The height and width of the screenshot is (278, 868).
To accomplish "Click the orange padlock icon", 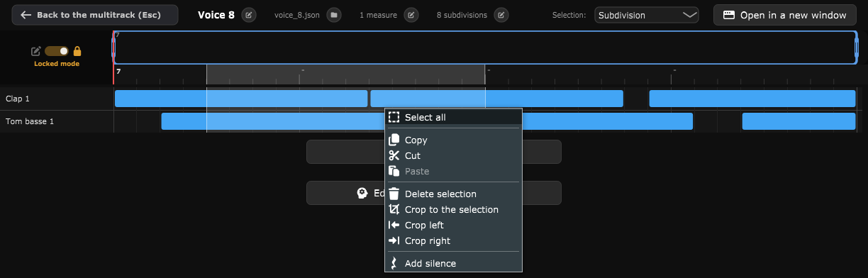I will tap(77, 51).
